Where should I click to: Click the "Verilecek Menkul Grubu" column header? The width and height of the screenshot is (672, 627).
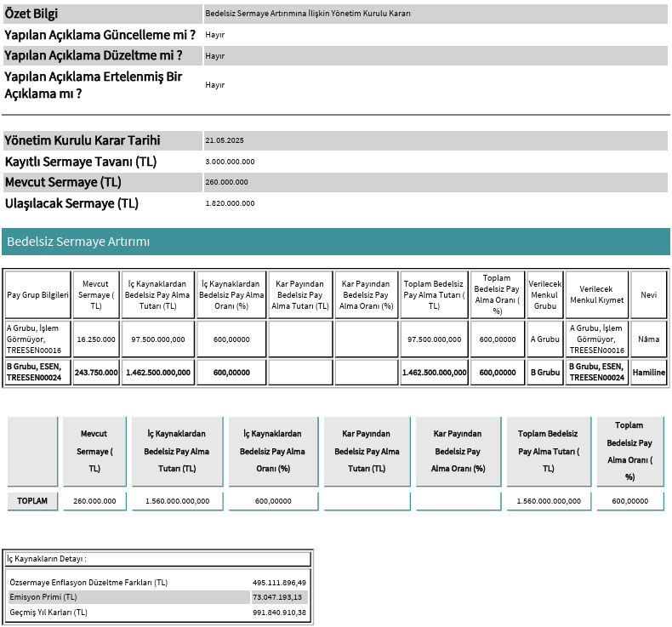[544, 295]
